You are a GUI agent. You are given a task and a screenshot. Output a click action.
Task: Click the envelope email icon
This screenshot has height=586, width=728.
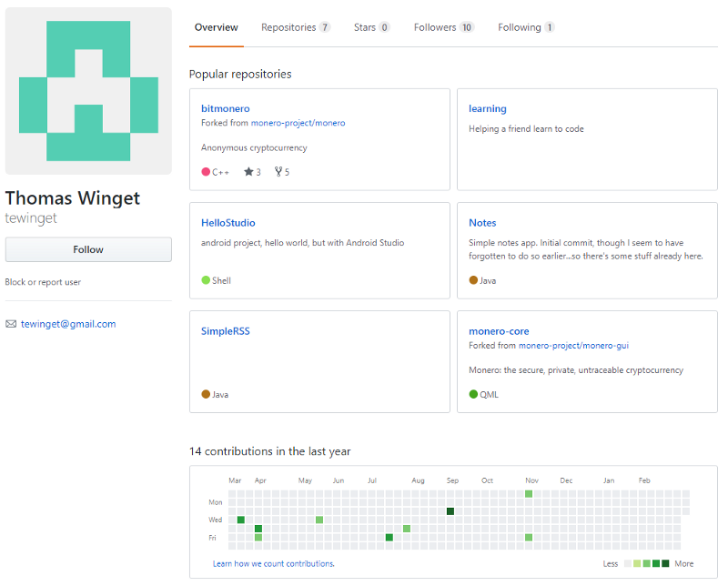coord(11,324)
